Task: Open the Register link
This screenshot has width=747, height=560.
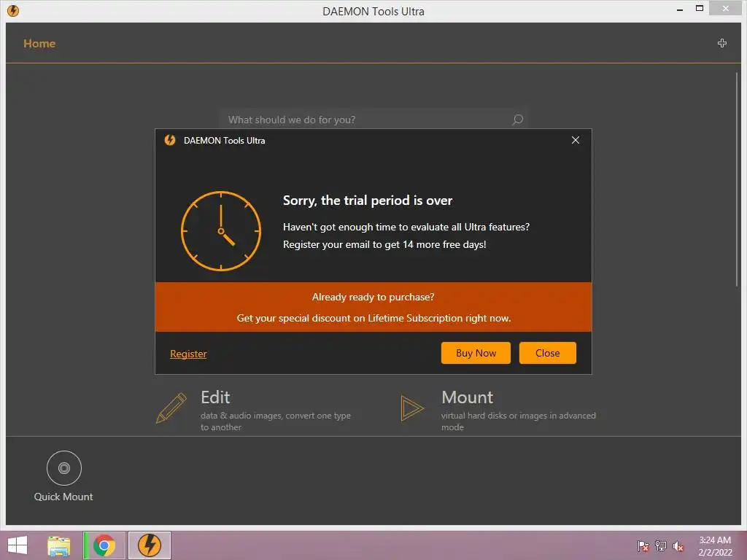Action: pos(188,354)
